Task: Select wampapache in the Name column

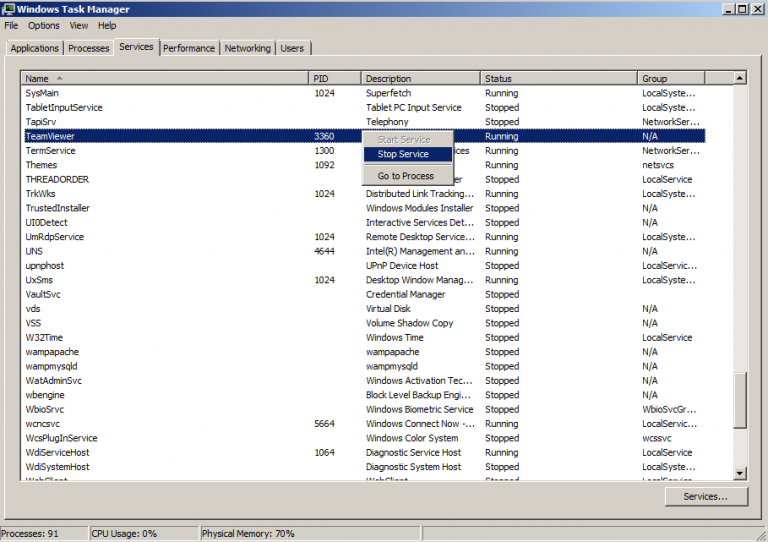Action: point(52,352)
